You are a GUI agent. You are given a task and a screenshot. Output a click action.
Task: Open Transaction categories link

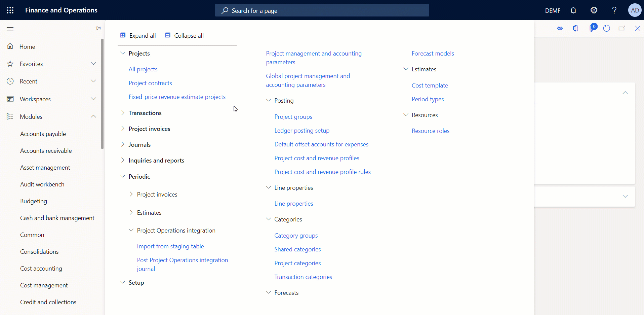pyautogui.click(x=303, y=277)
